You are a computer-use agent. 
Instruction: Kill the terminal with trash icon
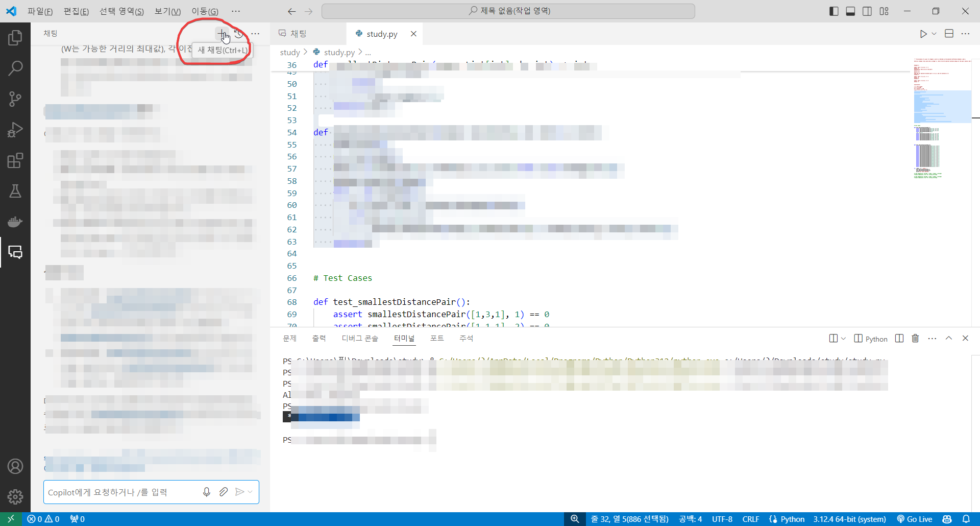coord(915,338)
